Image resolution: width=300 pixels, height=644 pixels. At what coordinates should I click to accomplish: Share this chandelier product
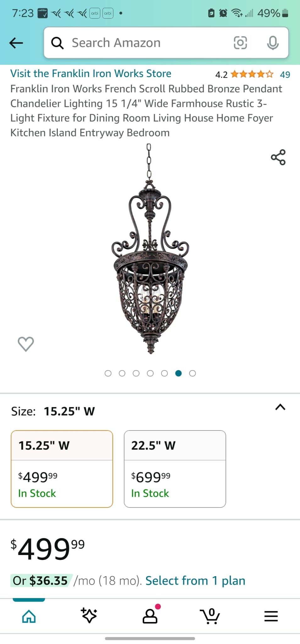278,157
